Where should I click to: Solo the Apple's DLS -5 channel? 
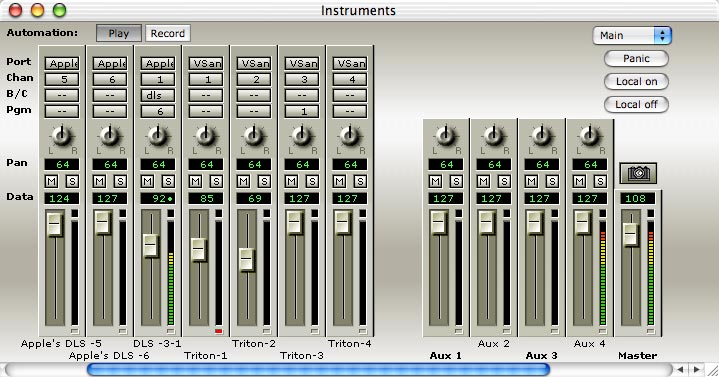point(72,182)
